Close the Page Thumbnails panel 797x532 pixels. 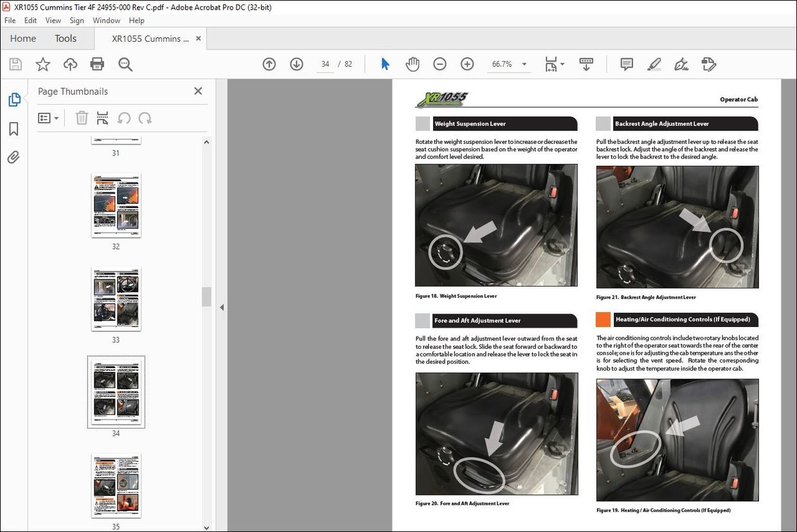(198, 91)
